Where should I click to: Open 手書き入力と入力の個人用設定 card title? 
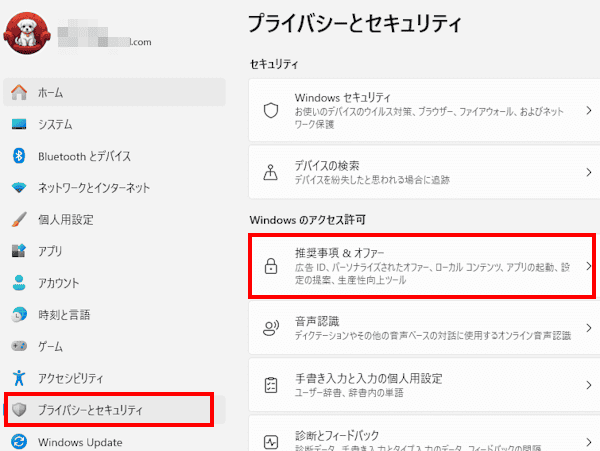[x=368, y=378]
